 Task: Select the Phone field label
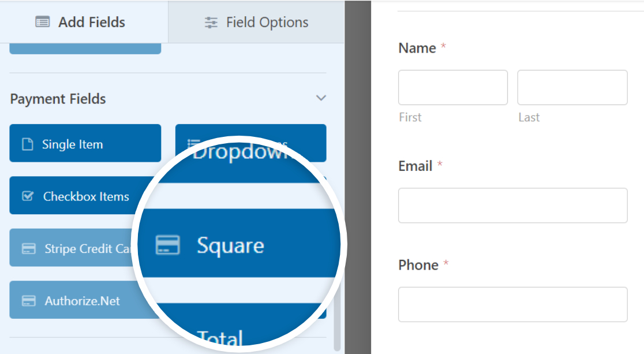(x=418, y=265)
